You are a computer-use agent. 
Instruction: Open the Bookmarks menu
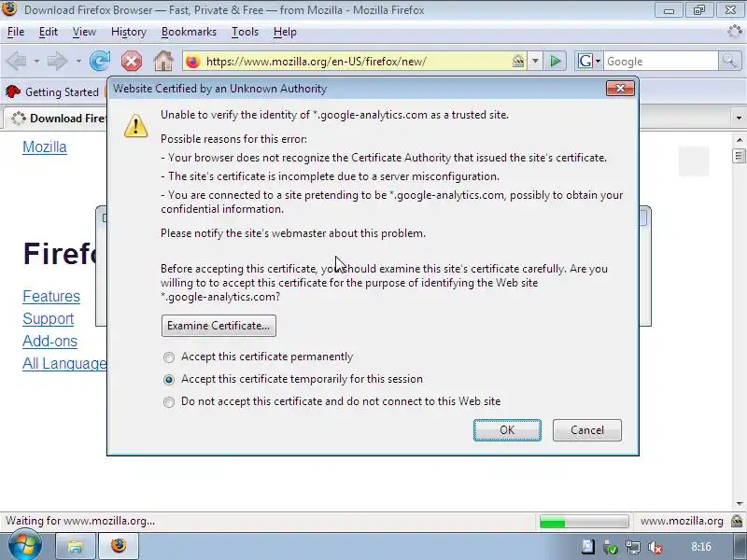189,32
